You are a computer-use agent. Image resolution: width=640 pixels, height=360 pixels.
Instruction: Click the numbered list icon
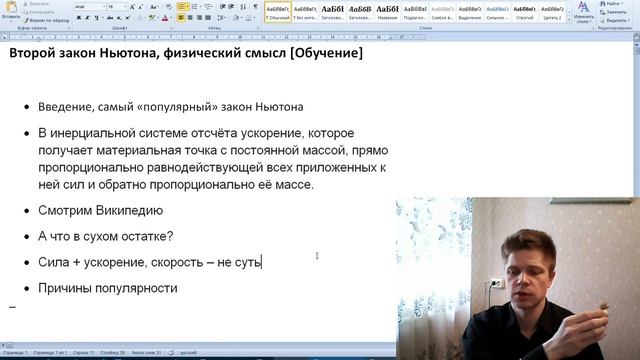tap(194, 7)
